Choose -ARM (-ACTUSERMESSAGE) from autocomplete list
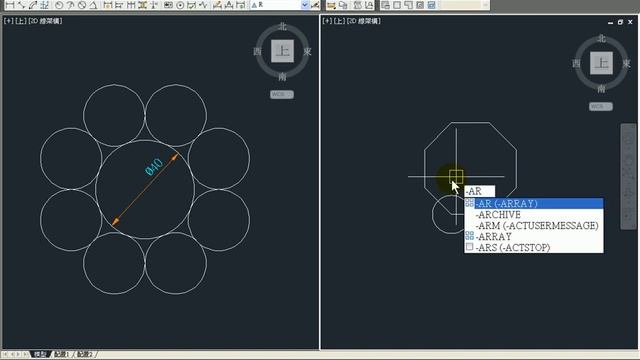The image size is (640, 360). tap(534, 225)
